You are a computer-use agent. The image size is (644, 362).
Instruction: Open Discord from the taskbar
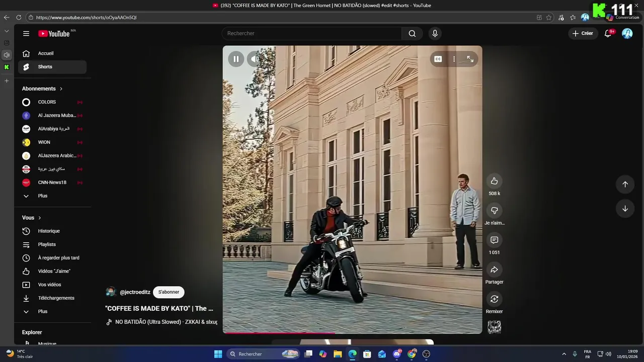(397, 354)
